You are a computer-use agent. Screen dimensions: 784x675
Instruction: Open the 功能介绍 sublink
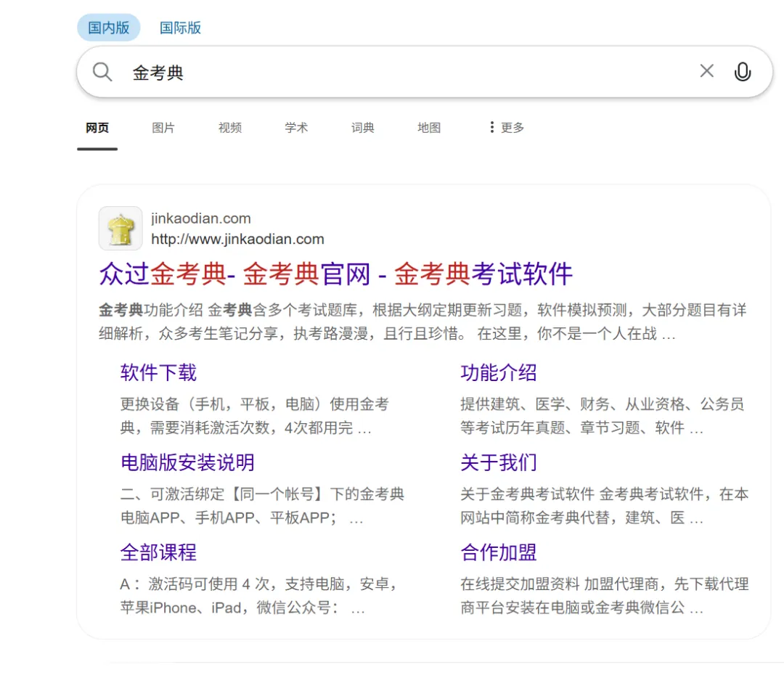[x=499, y=373]
